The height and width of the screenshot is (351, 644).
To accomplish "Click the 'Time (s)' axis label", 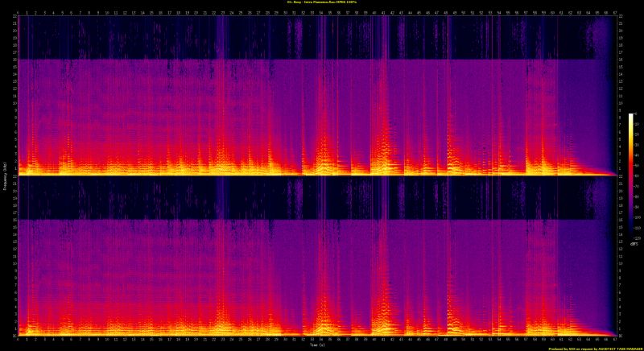I will [x=316, y=345].
